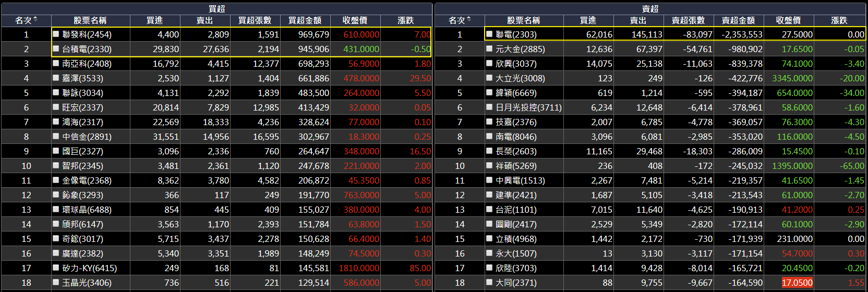Open stock name 金像電(2368)
Viewport: 868px width, 292px height.
point(87,180)
